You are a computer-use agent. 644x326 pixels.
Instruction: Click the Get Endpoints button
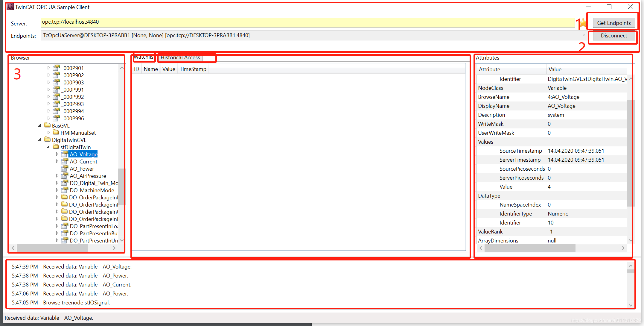coord(614,23)
